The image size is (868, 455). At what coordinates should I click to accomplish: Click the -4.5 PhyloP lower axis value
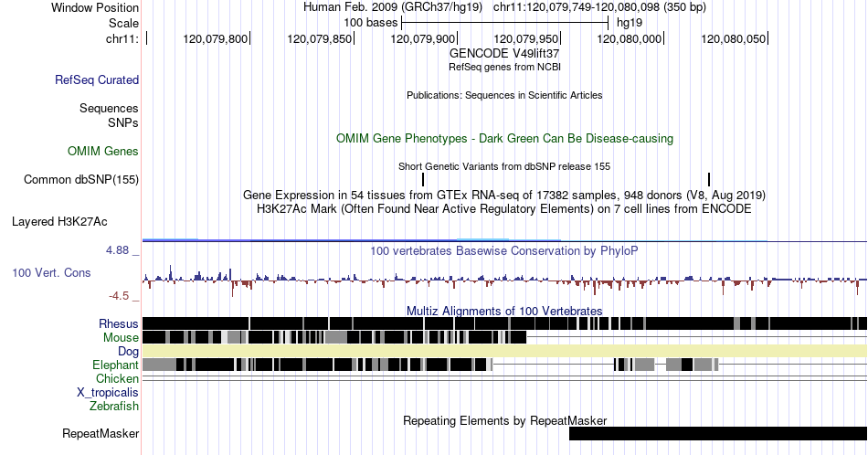point(119,296)
